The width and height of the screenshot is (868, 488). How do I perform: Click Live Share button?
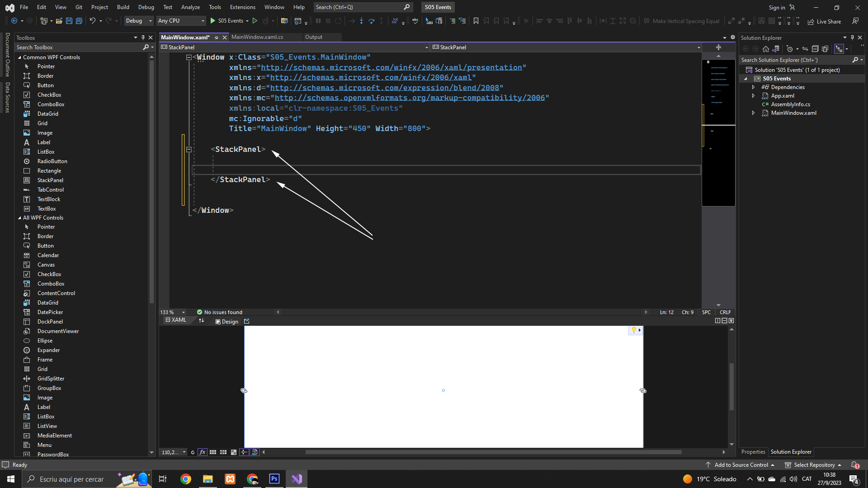(824, 21)
